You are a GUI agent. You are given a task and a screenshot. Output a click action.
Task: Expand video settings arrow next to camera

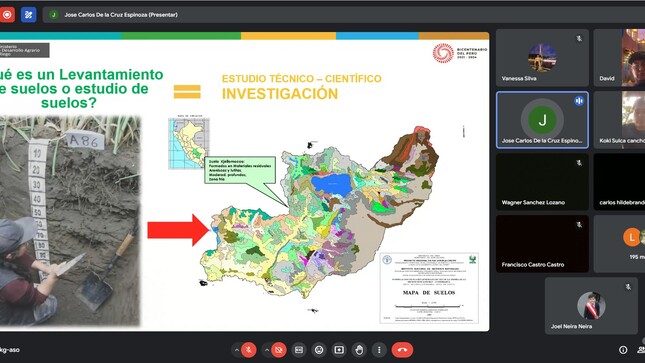[267, 350]
